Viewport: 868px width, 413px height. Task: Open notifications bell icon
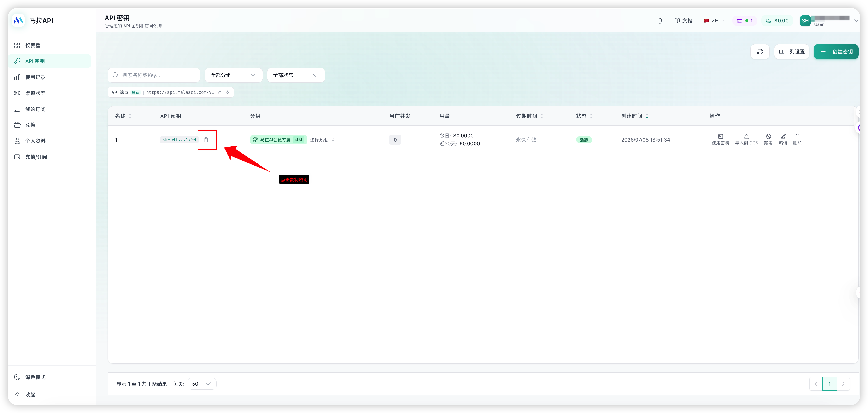660,21
